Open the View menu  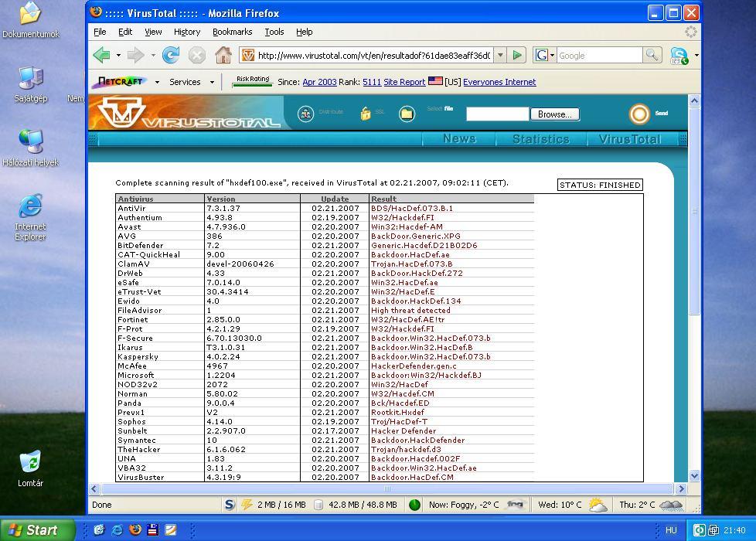tap(153, 32)
